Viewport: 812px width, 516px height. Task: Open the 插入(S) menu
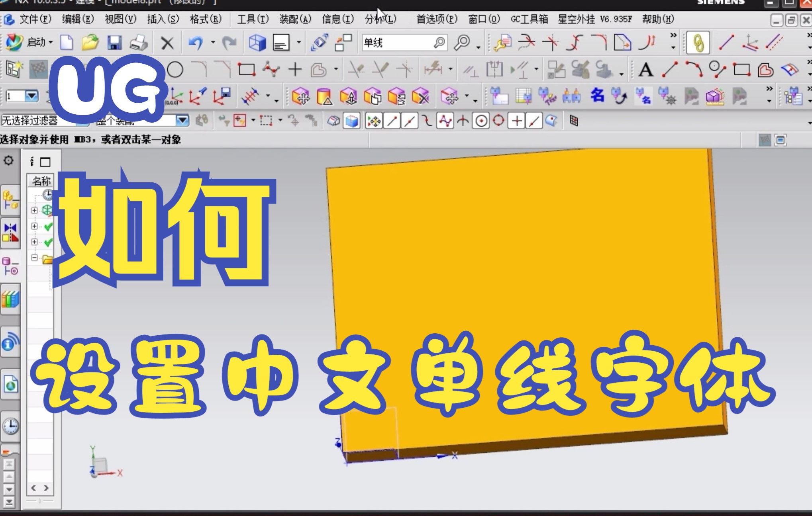[x=163, y=19]
